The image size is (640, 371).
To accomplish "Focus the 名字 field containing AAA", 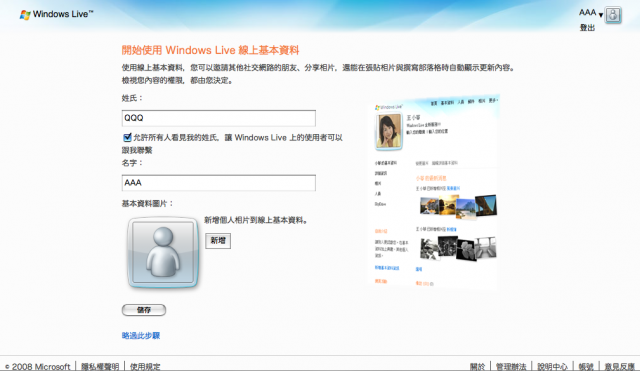I will coord(218,183).
